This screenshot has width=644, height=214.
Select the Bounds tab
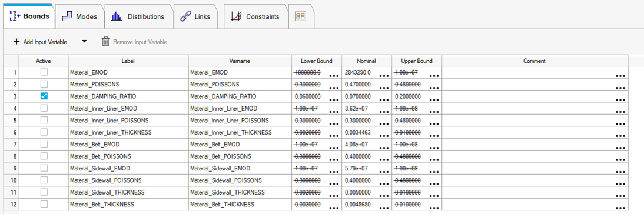point(29,16)
